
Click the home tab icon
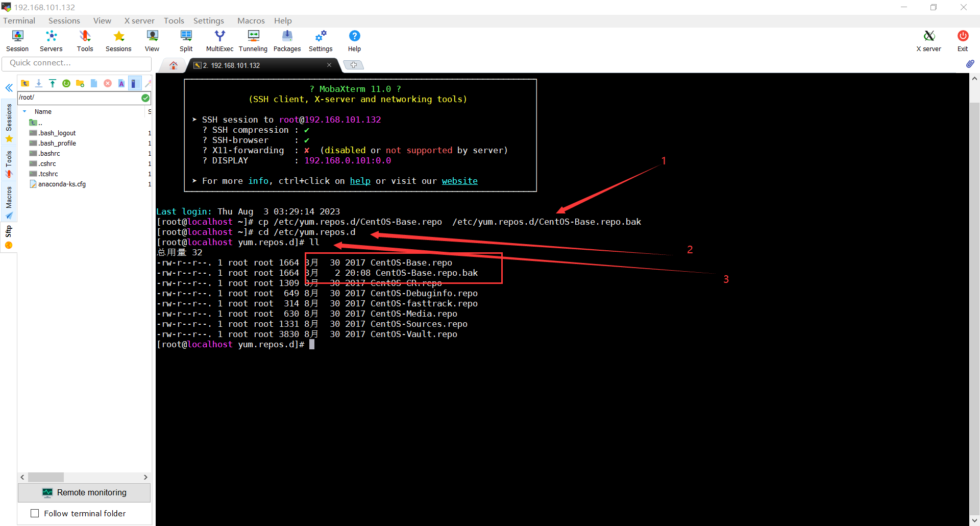tap(174, 65)
